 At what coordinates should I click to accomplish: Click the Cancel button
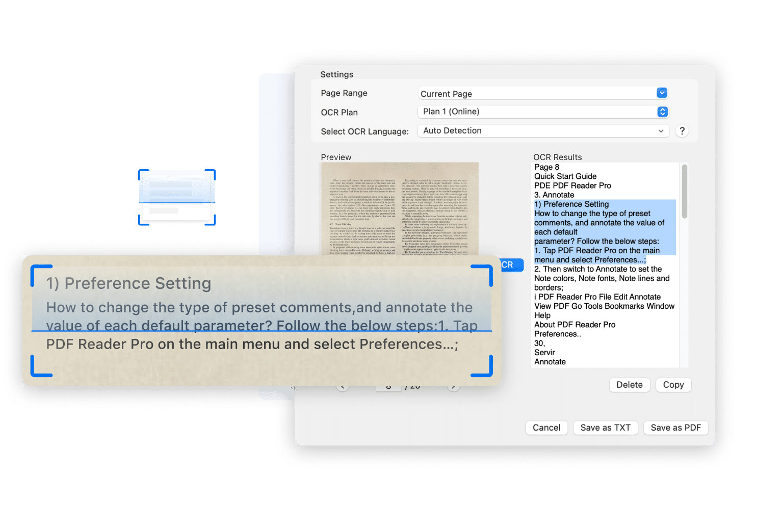[x=546, y=428]
